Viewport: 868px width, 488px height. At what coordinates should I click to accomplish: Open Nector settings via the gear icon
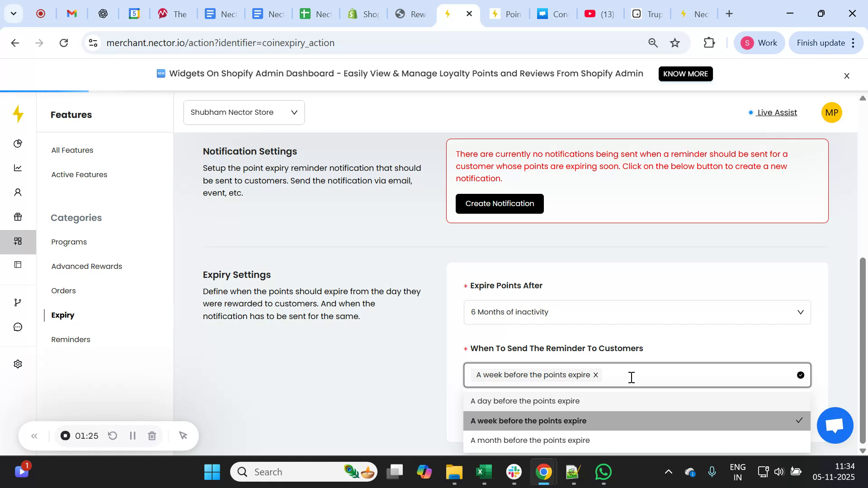pos(18,364)
